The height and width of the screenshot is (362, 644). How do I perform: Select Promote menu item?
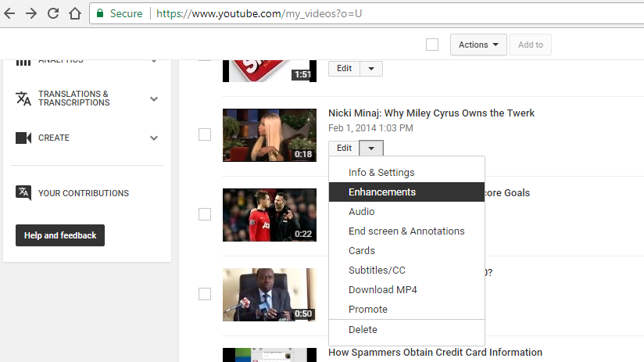[406, 310]
